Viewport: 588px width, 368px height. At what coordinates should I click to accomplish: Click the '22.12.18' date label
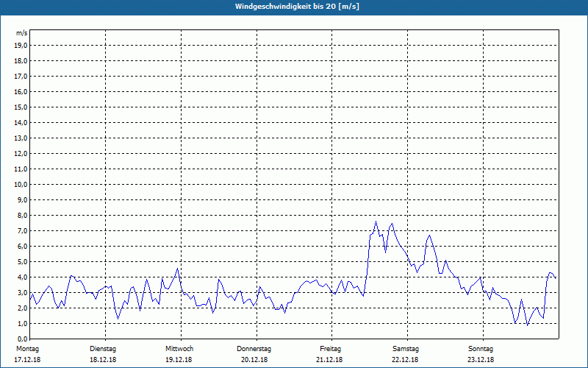tap(405, 360)
